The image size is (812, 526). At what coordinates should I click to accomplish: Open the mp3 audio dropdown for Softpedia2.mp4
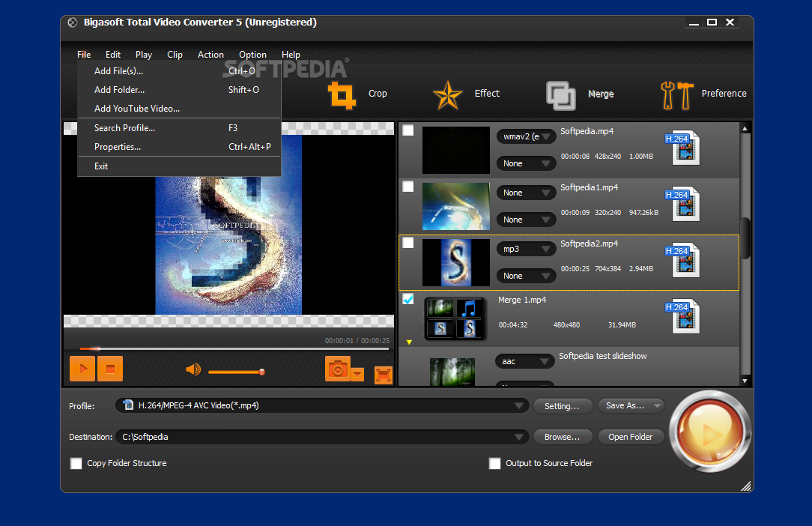526,249
